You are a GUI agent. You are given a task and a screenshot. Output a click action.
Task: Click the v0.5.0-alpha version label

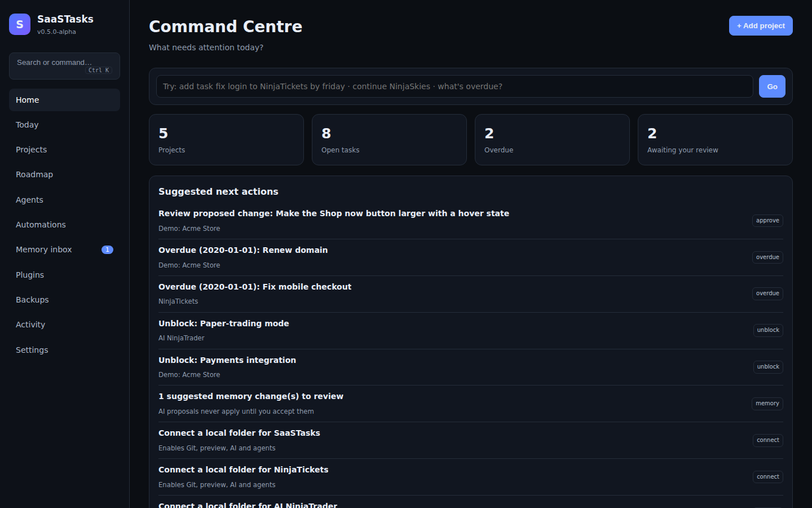[x=56, y=32]
